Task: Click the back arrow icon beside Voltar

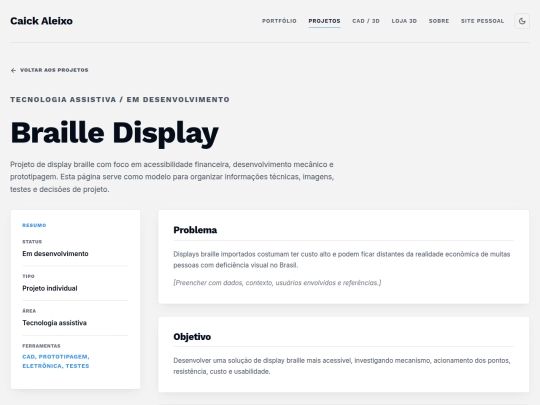Action: pyautogui.click(x=13, y=70)
